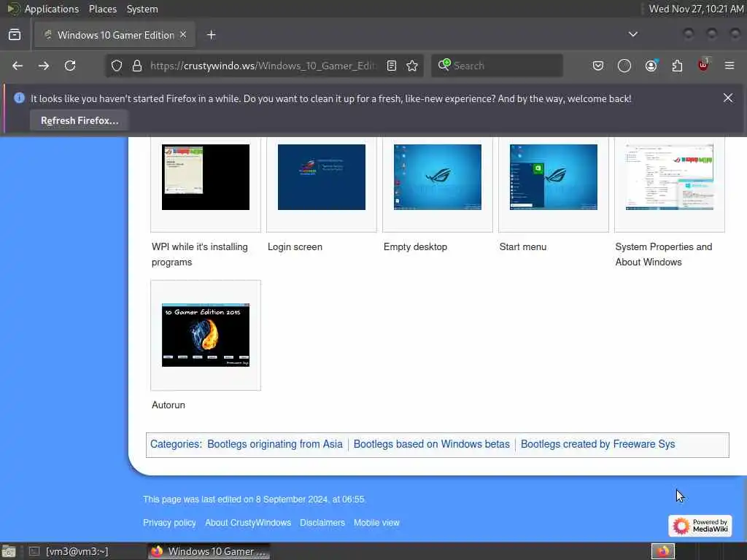Open System Properties screenshot thumbnail
This screenshot has height=560, width=747.
670,177
